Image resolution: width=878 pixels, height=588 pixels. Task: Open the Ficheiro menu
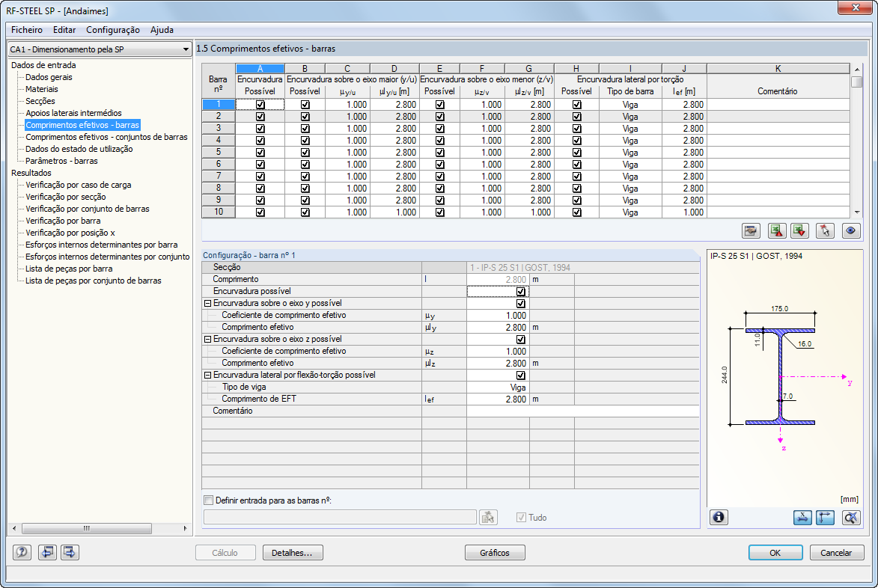[27, 30]
